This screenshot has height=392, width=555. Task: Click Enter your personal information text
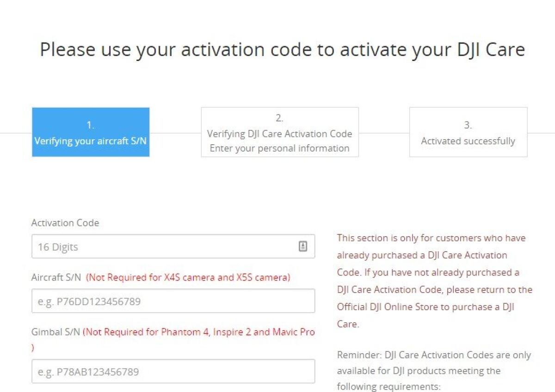[279, 148]
